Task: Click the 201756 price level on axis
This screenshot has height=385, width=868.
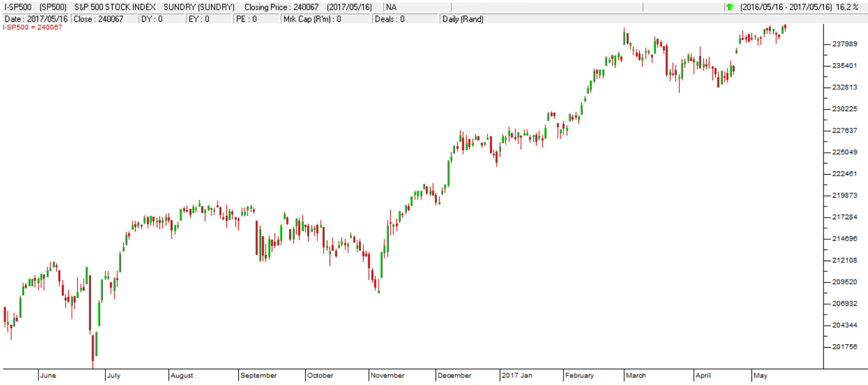Action: tap(843, 347)
